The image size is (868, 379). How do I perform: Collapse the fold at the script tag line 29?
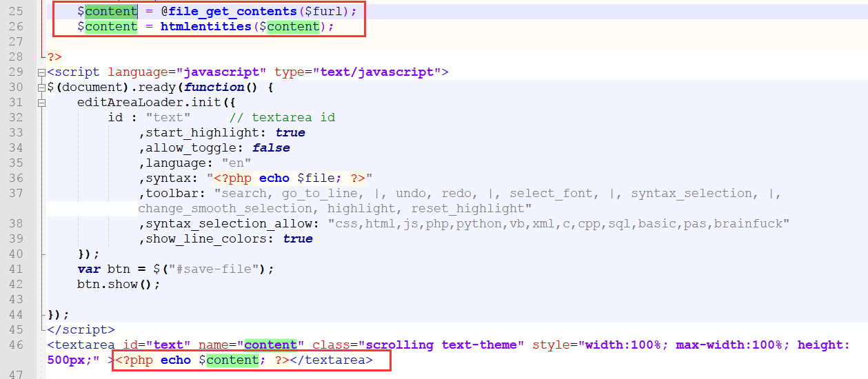43,72
